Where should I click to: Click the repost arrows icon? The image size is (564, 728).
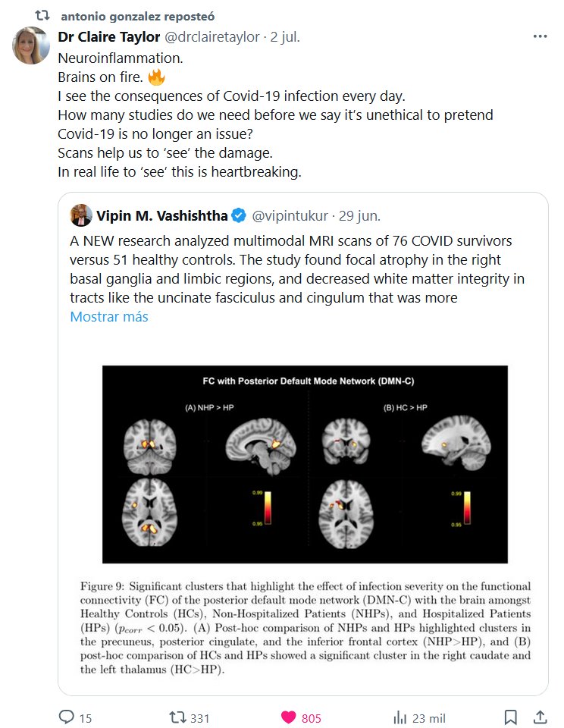click(x=177, y=717)
